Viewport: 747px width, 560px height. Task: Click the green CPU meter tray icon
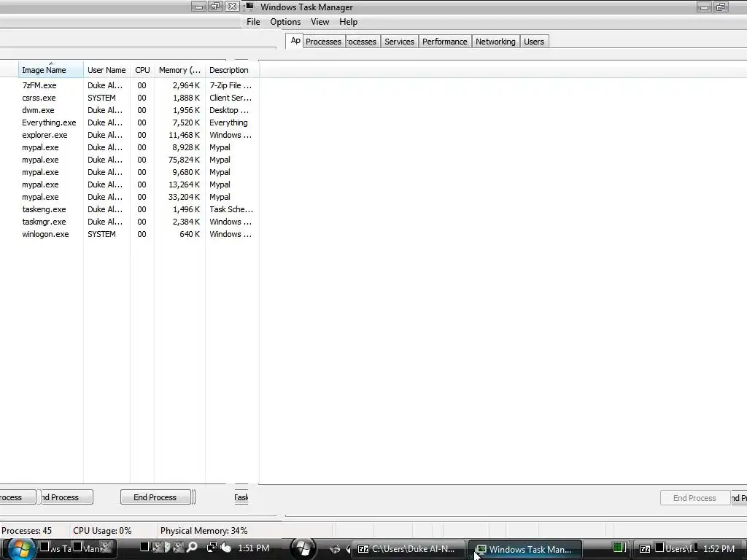[619, 548]
